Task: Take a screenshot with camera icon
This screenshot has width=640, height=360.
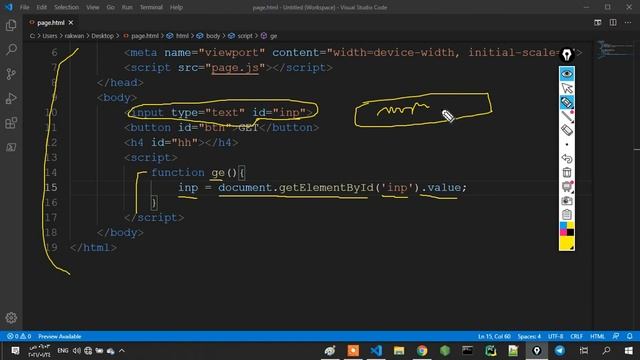Action: 567,201
